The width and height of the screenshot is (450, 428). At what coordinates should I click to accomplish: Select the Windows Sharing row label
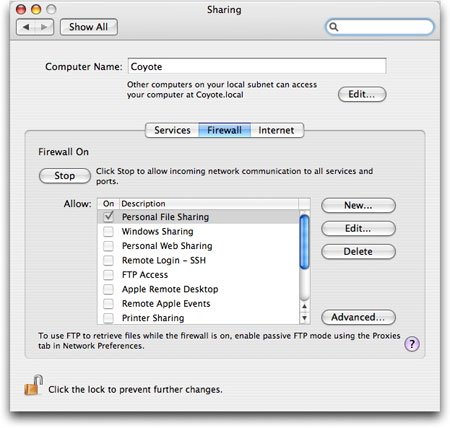158,231
